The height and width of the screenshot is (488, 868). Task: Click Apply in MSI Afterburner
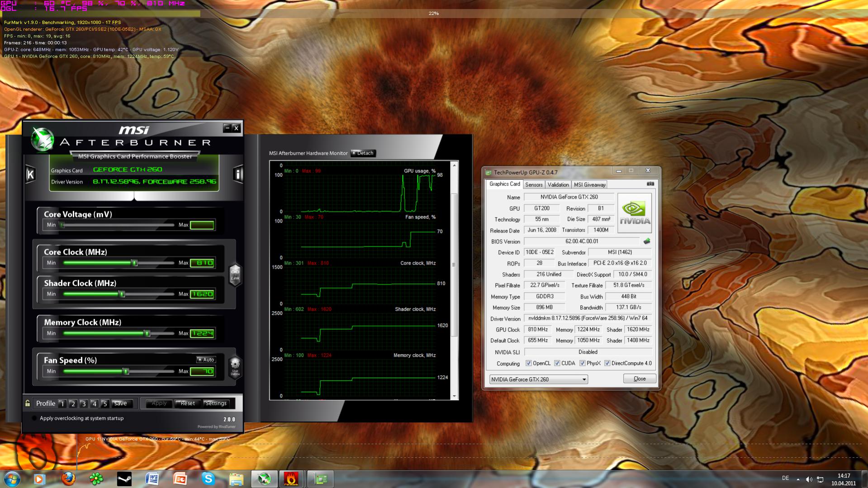[159, 403]
